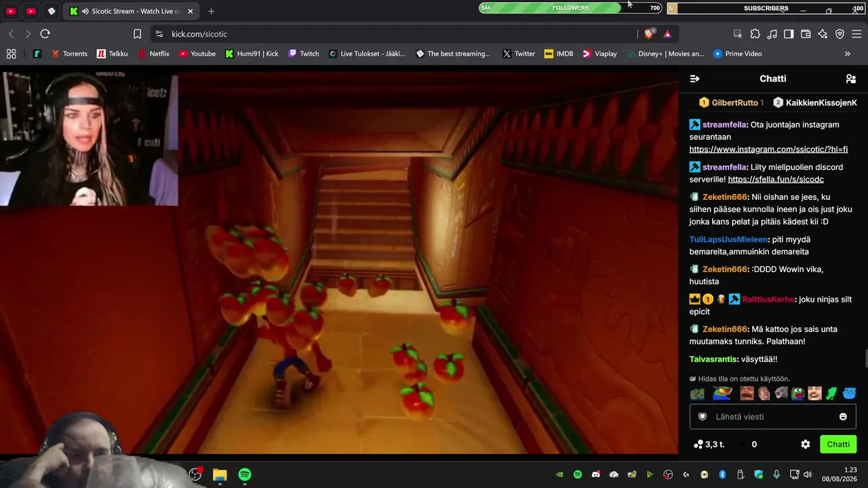Switch to the second pinned YouTube tab
The image size is (868, 488).
pyautogui.click(x=31, y=12)
